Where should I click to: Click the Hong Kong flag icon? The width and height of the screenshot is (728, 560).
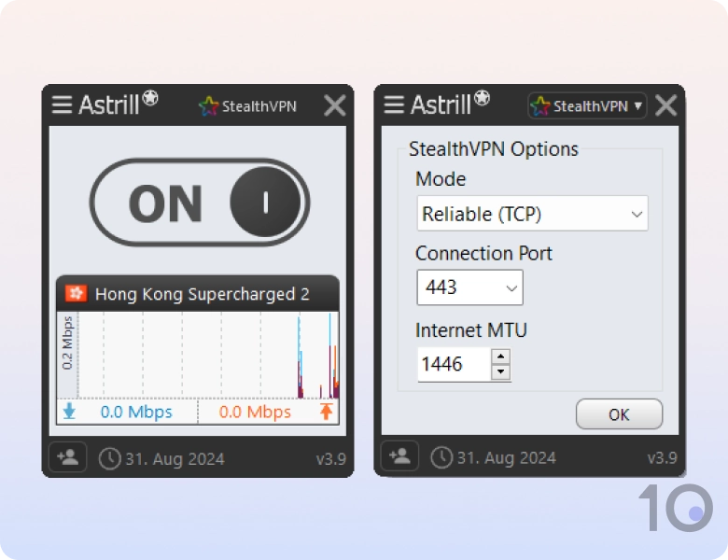tap(76, 294)
